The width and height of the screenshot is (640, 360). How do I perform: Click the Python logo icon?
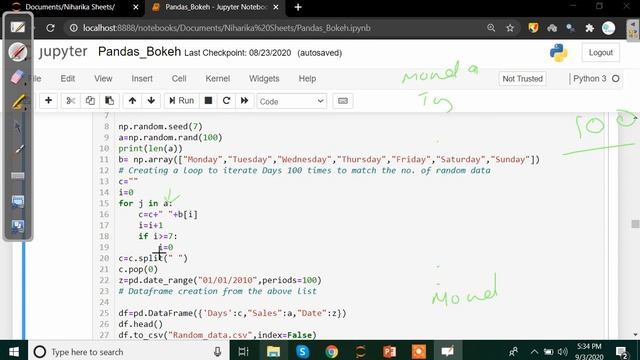[x=558, y=53]
